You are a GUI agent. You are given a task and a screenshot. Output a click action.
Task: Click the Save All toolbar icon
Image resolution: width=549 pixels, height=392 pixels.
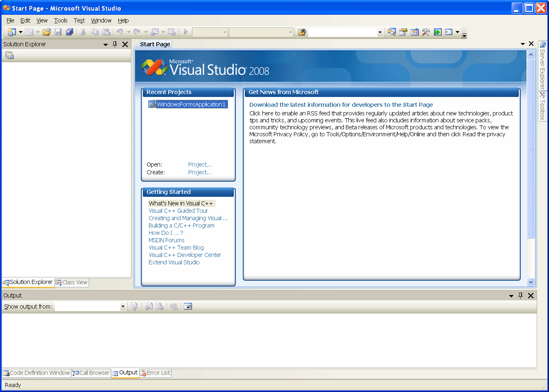[x=70, y=32]
